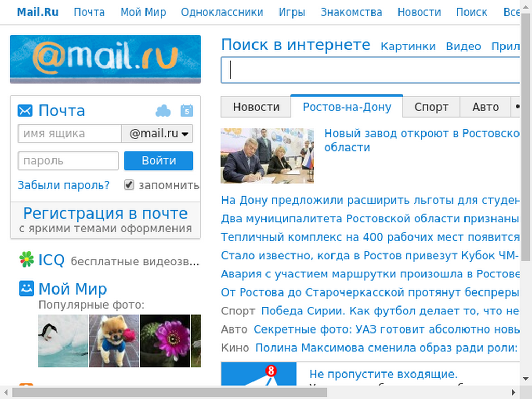The image size is (532, 399).
Task: Select the Ростов-на-Дону tab
Action: tap(347, 107)
